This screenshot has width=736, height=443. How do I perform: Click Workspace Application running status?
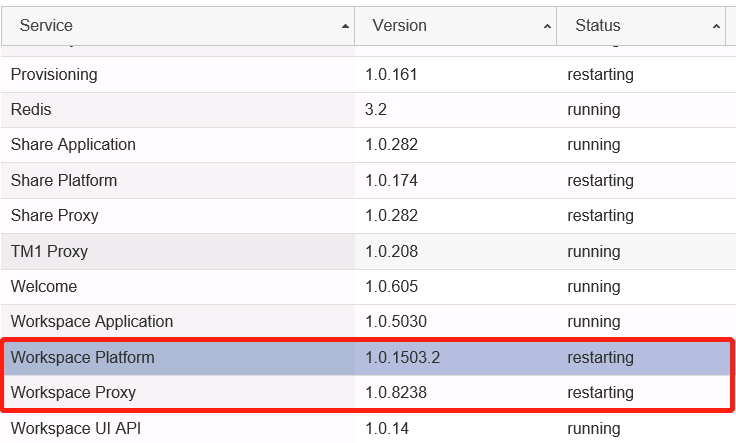(594, 322)
